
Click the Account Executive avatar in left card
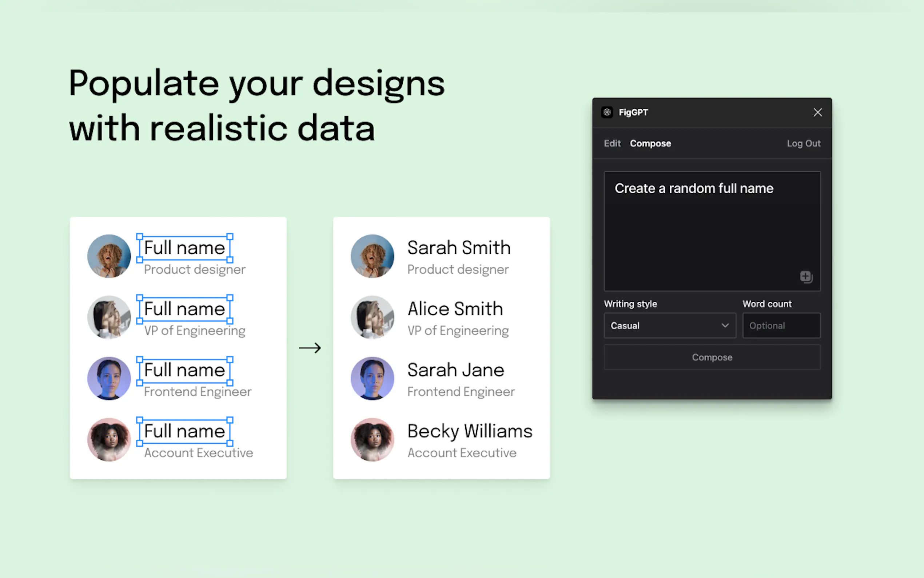[x=109, y=439]
